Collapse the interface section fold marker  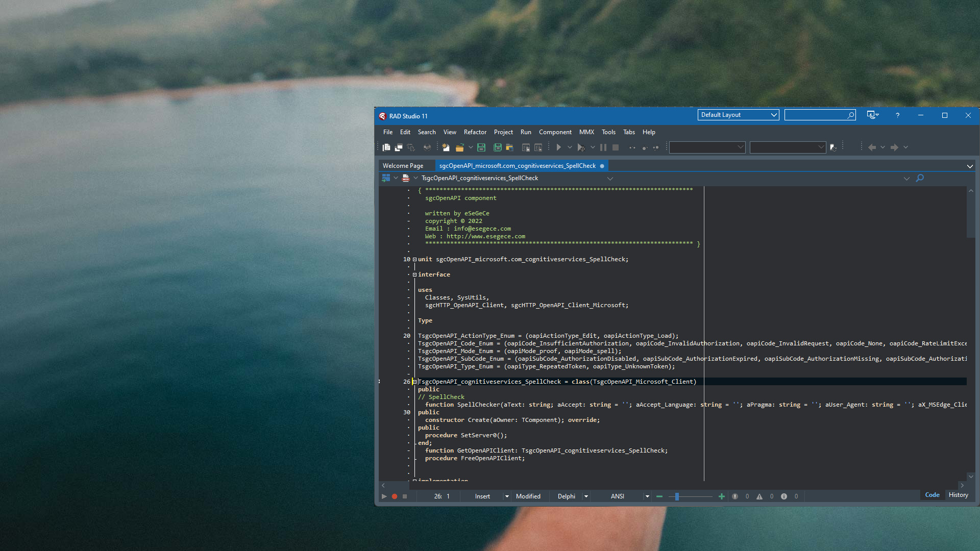pos(414,274)
